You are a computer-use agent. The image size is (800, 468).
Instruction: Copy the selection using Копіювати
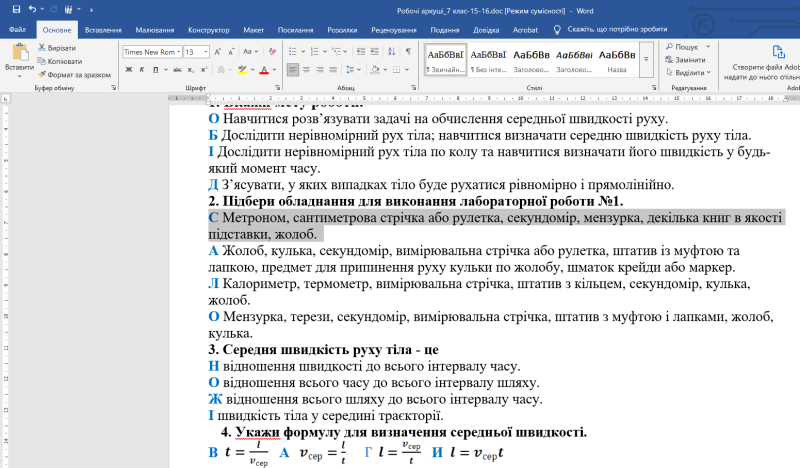(60, 61)
